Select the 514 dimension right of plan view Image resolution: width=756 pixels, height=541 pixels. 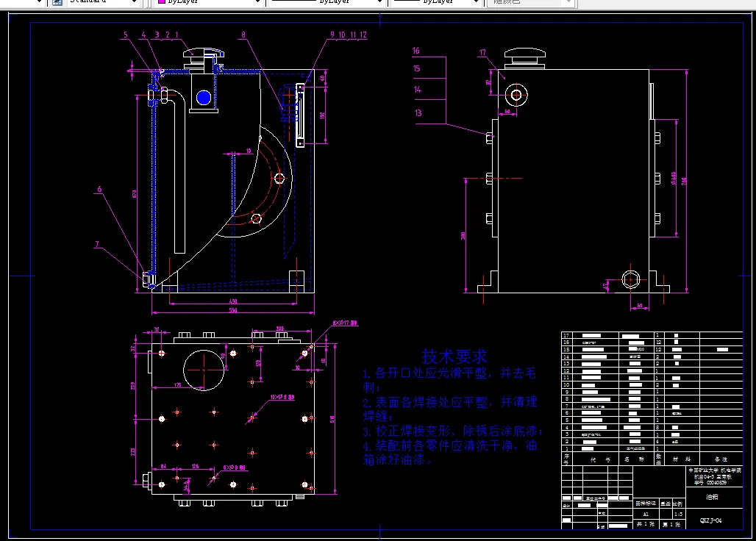pyautogui.click(x=332, y=420)
